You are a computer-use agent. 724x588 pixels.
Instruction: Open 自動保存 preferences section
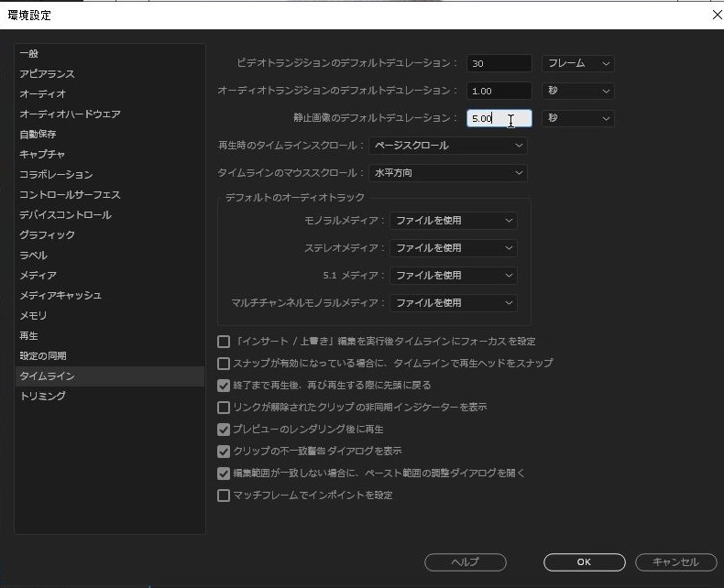pyautogui.click(x=38, y=135)
